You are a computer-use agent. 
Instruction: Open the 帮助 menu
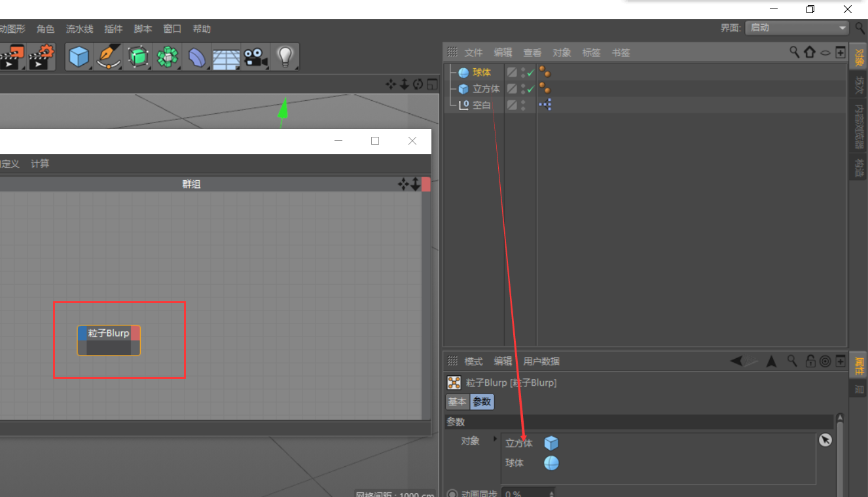tap(202, 29)
